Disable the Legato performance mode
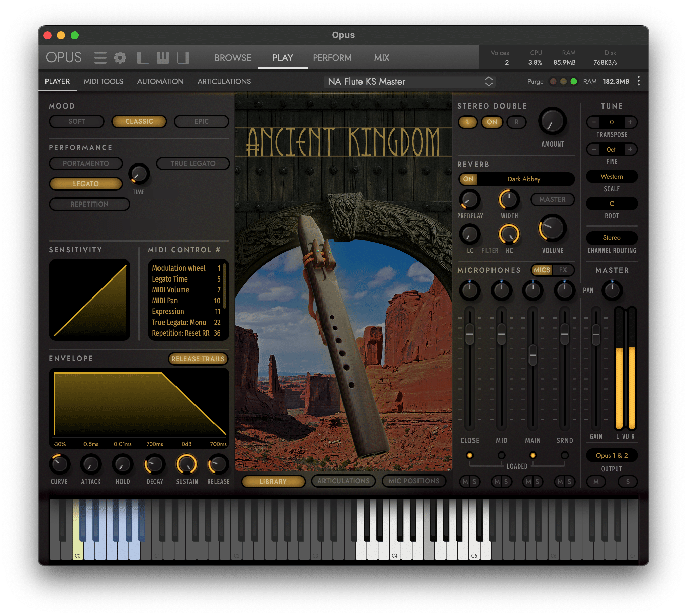The width and height of the screenshot is (687, 616). [86, 184]
